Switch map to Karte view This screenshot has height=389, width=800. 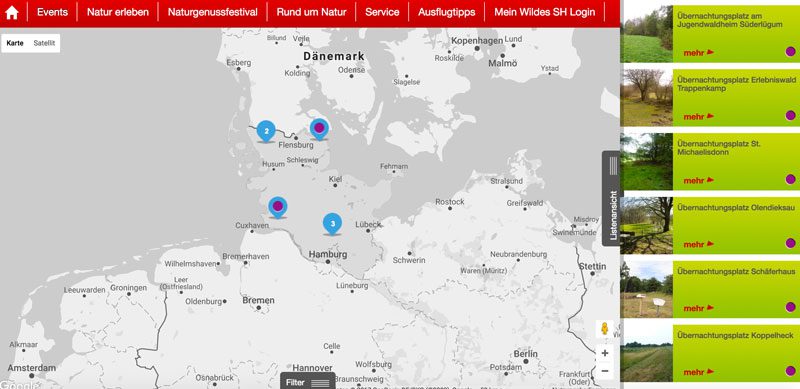point(15,43)
